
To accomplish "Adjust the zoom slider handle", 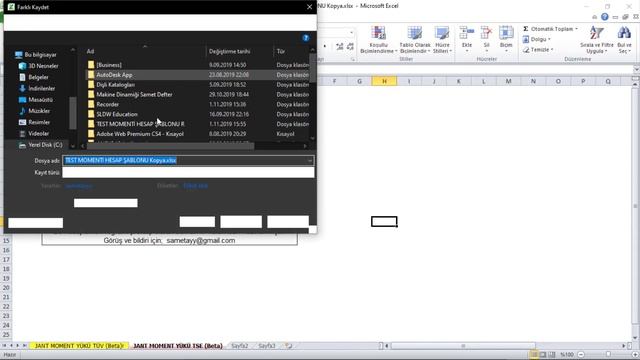I will (x=608, y=355).
